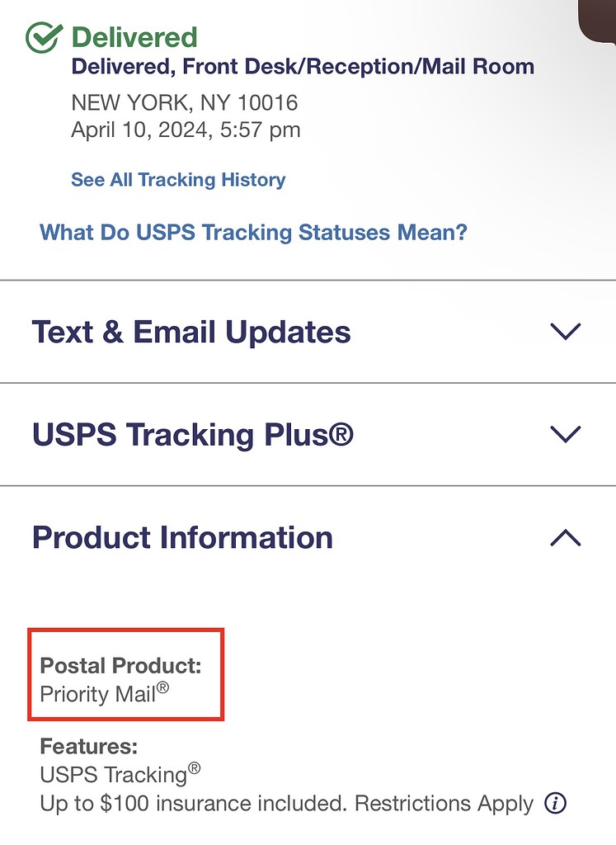This screenshot has height=845, width=616.
Task: Collapse Product Information with up chevron
Action: tap(566, 538)
